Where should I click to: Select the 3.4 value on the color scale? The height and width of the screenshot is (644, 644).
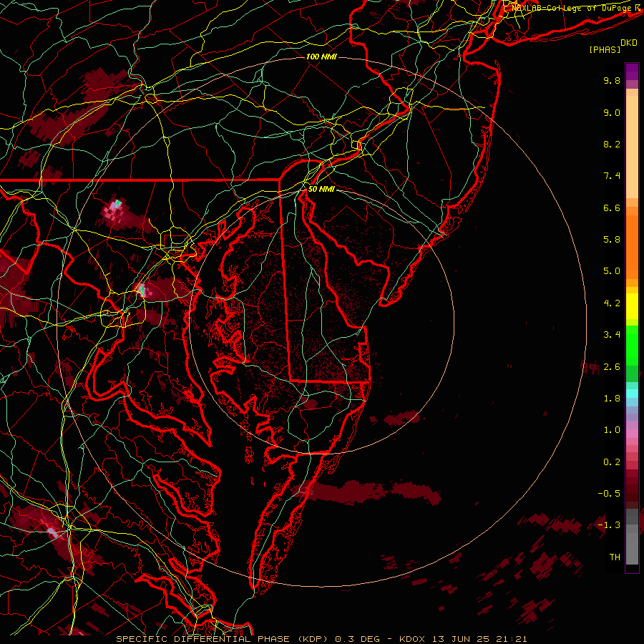pos(612,335)
